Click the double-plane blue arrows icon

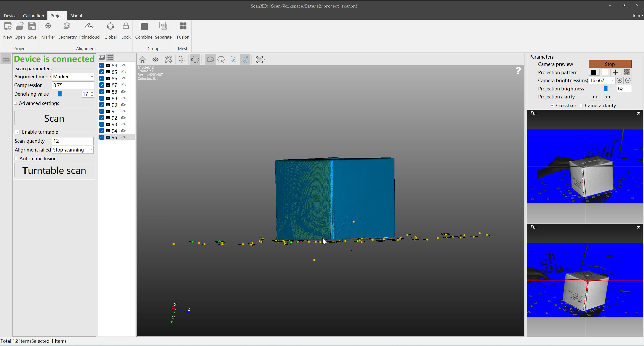[245, 60]
